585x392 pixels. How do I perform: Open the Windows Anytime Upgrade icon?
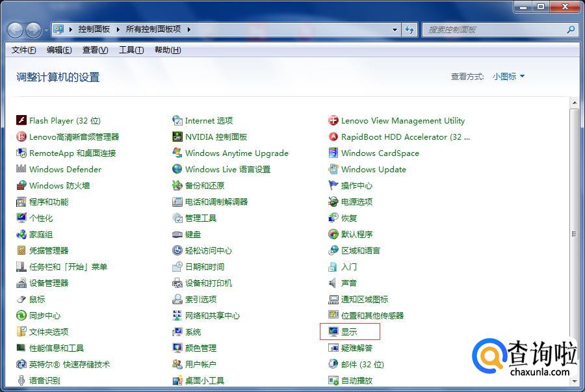(x=177, y=153)
